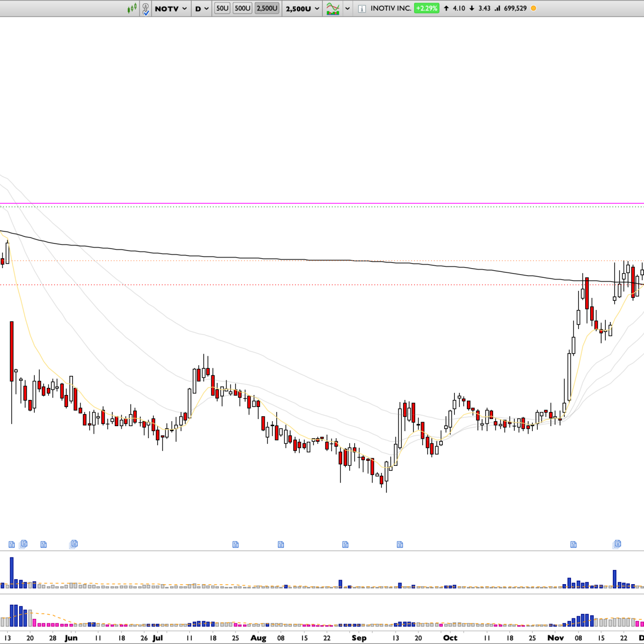Image resolution: width=644 pixels, height=644 pixels.
Task: Click the indicators template icon
Action: coord(333,9)
